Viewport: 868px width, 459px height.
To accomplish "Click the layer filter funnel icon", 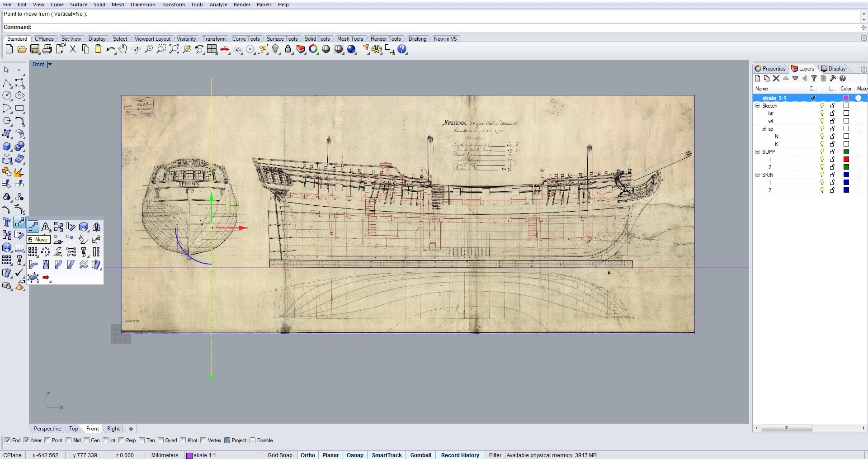I will click(x=814, y=78).
